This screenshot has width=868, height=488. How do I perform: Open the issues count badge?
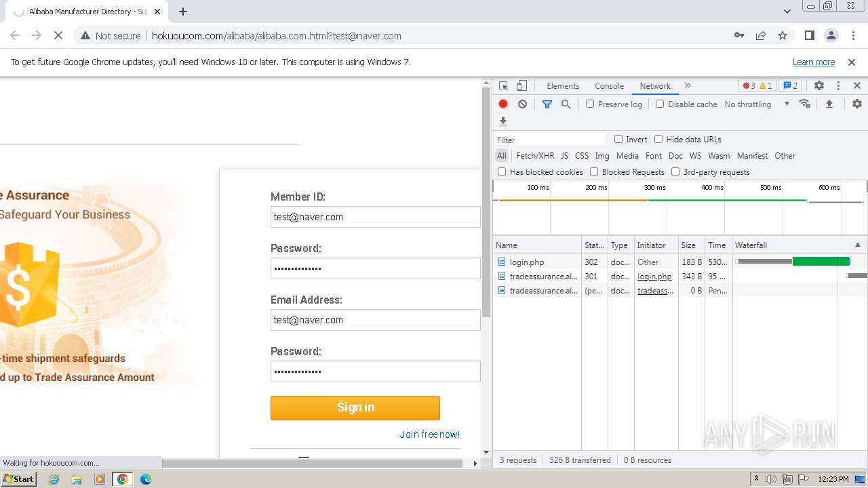790,86
